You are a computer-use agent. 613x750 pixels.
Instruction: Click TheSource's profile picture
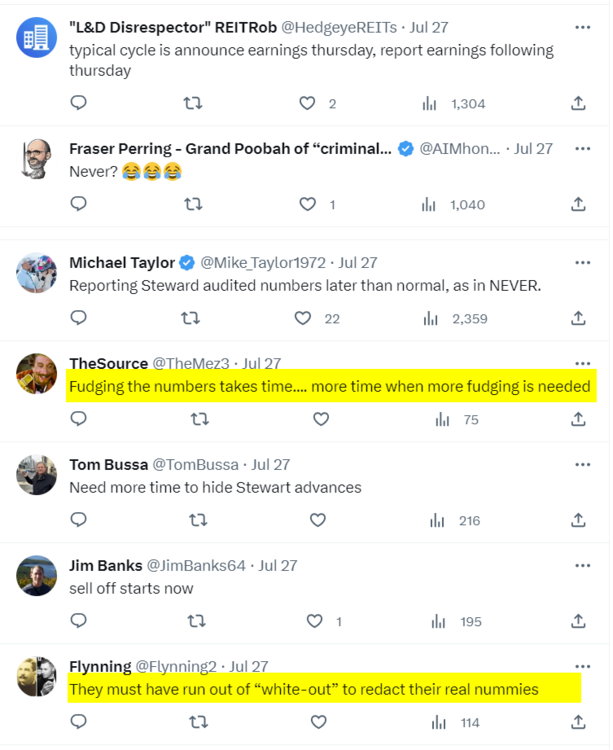click(x=37, y=373)
